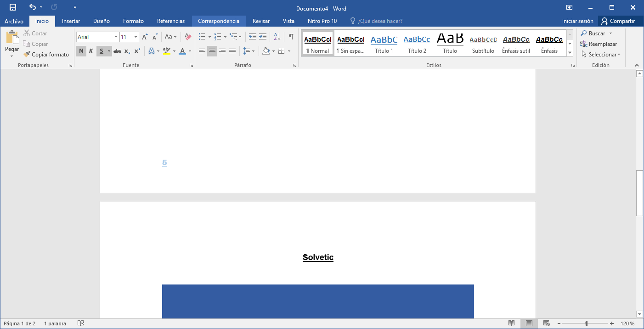Click the zoom slider handle
Image resolution: width=644 pixels, height=329 pixels.
(586, 323)
